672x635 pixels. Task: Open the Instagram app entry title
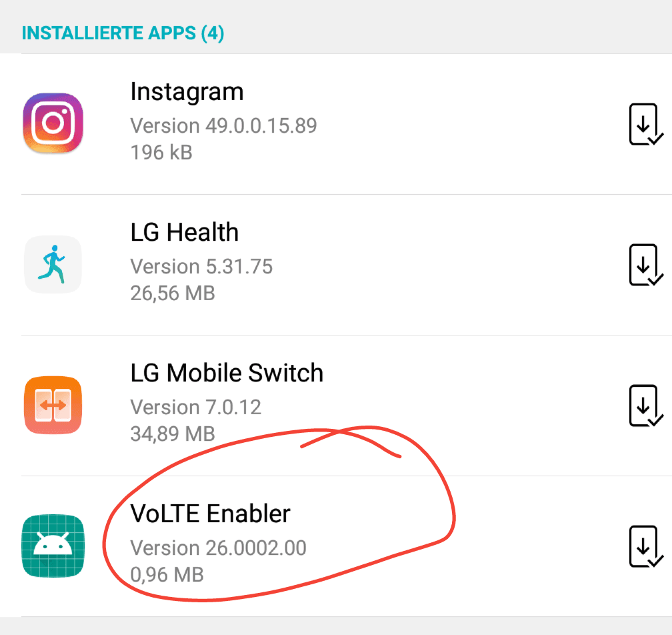point(187,92)
